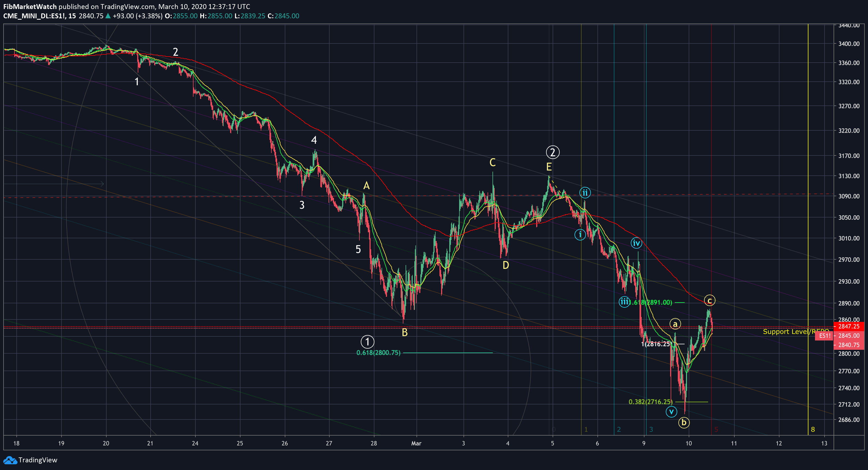Click the yellow number 8 time-zone marker
Viewport: 868px width, 470px height.
point(813,429)
